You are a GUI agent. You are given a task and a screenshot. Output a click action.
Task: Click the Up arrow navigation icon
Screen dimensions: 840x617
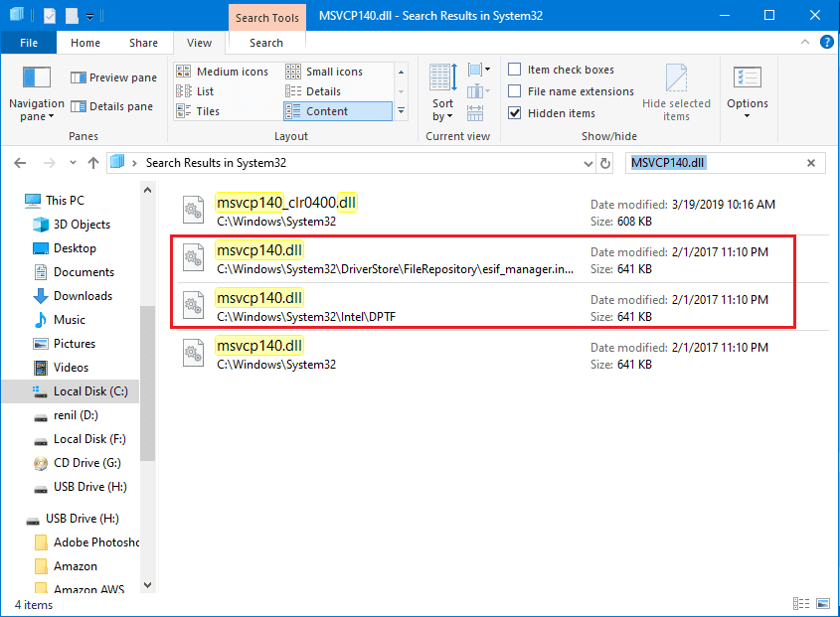click(x=93, y=163)
